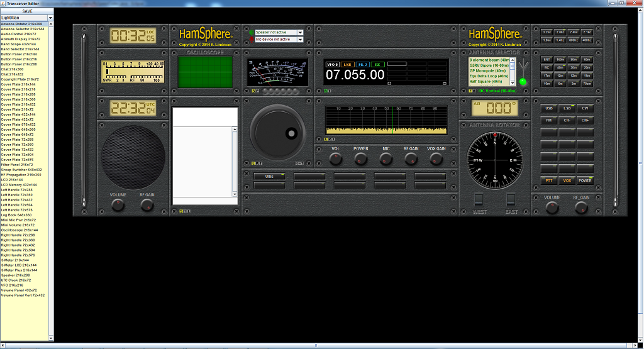Choose 8 element beam antenna
Image resolution: width=644 pixels, height=349 pixels.
coord(489,60)
